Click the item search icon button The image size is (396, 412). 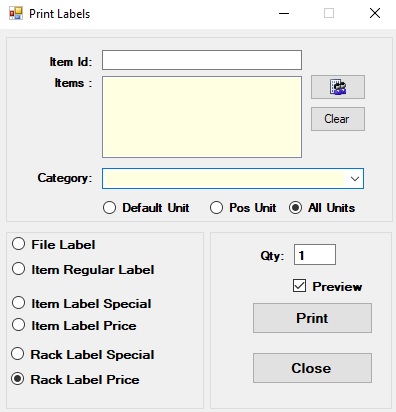338,87
